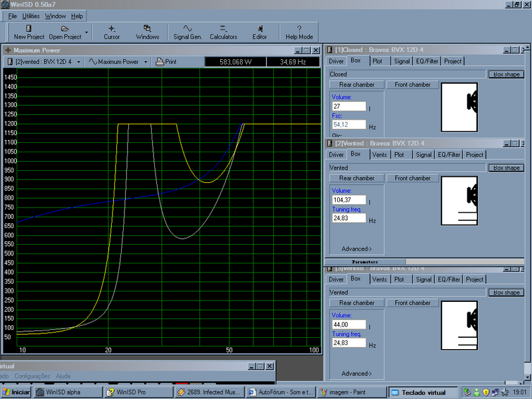
Task: Expand the Open Project dropdown arrow
Action: click(86, 33)
